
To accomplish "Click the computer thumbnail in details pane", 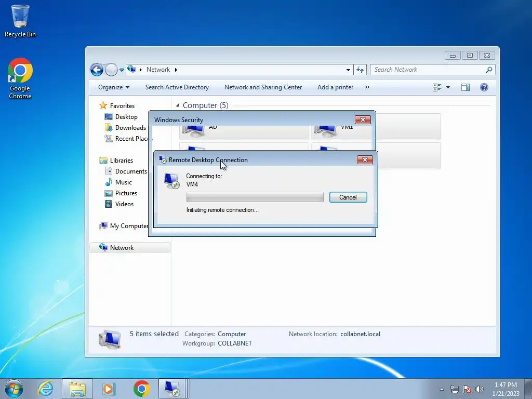I will click(x=110, y=339).
